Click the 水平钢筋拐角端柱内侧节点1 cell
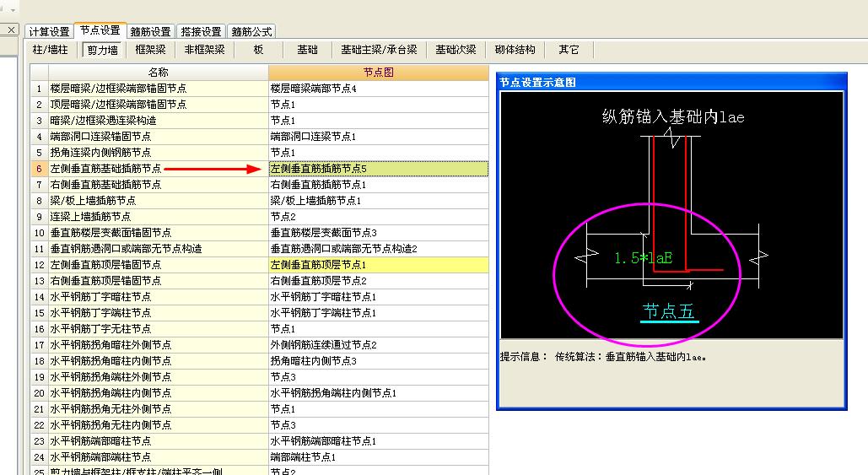This screenshot has height=475, width=868. pyautogui.click(x=379, y=394)
